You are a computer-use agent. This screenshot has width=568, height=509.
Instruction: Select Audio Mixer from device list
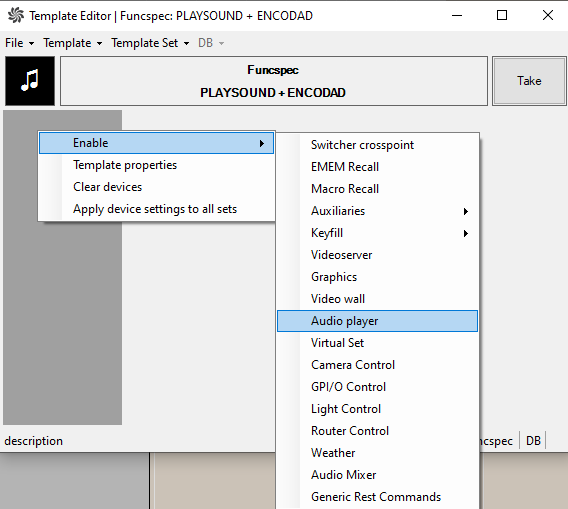[377, 475]
